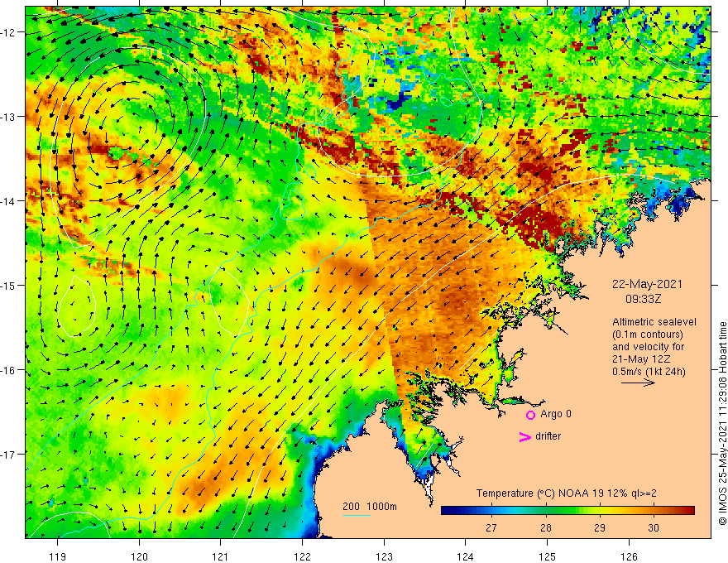728x563 pixels.
Task: Click longitude axis label 123
Action: (x=384, y=556)
